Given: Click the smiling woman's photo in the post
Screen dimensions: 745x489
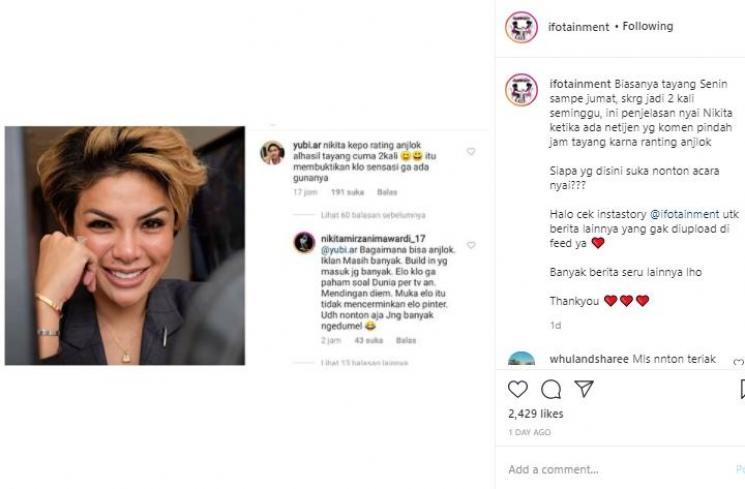Looking at the screenshot, I should point(125,245).
